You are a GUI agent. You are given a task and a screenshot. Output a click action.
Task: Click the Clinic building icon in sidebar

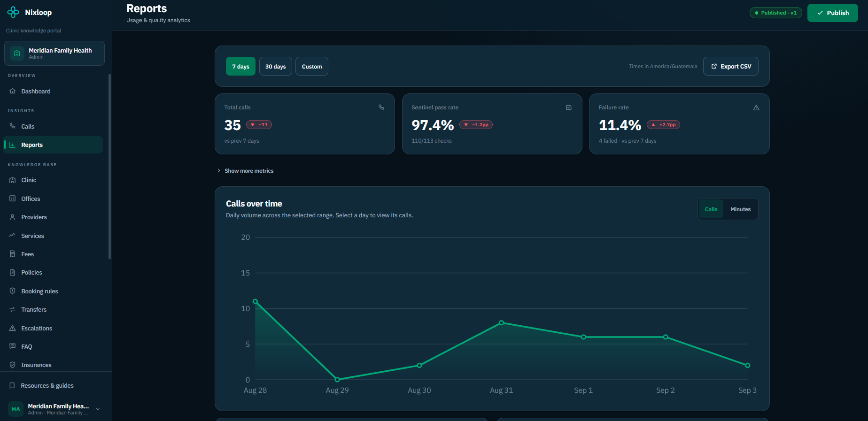tap(13, 180)
